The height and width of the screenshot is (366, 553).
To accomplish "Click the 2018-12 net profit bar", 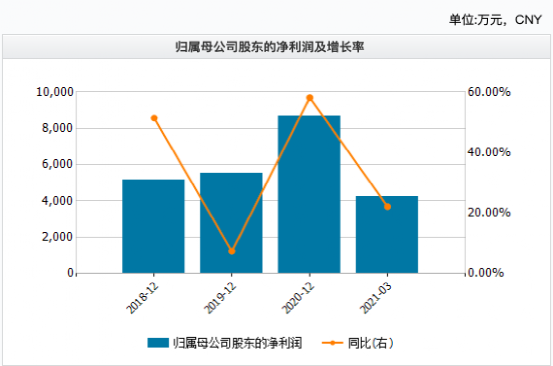I will [x=153, y=226].
